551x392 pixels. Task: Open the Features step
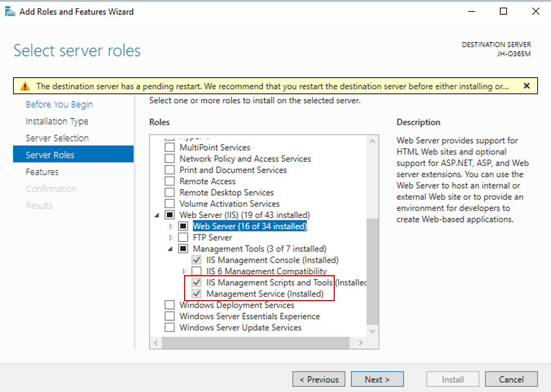point(42,171)
